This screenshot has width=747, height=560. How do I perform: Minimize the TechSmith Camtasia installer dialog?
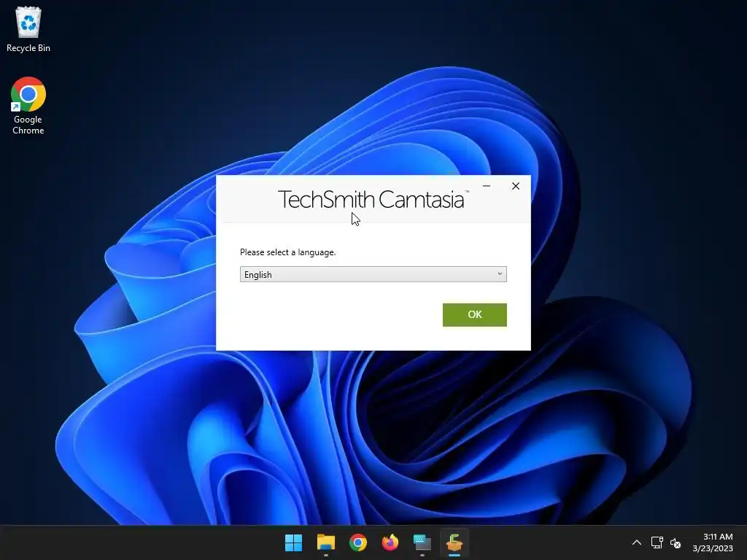(x=487, y=186)
